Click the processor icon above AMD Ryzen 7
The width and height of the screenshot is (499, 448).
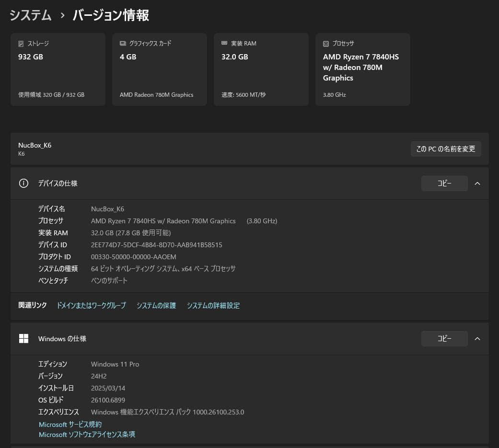click(x=327, y=43)
